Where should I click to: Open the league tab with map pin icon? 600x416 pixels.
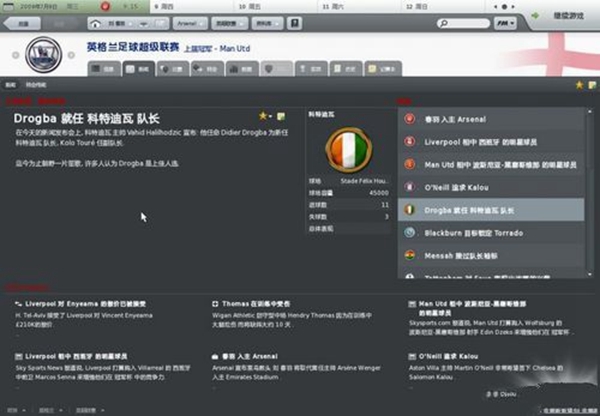point(173,69)
